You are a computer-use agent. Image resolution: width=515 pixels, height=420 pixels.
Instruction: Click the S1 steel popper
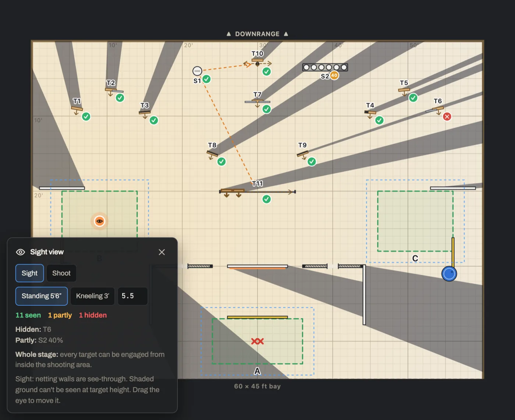tap(197, 71)
